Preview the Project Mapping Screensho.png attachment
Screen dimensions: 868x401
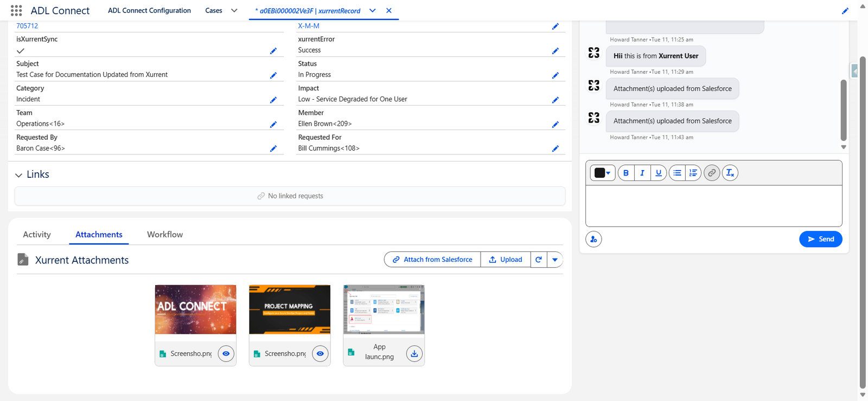coord(321,354)
